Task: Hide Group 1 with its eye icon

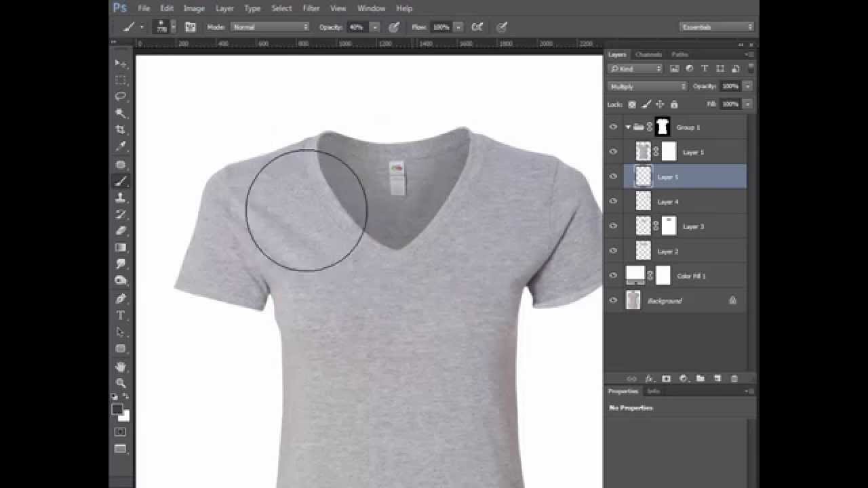Action: [614, 127]
